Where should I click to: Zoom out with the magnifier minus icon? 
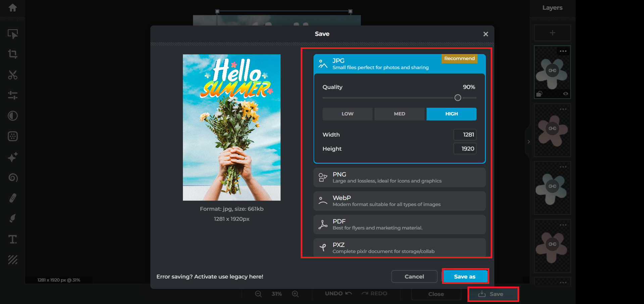coord(258,294)
